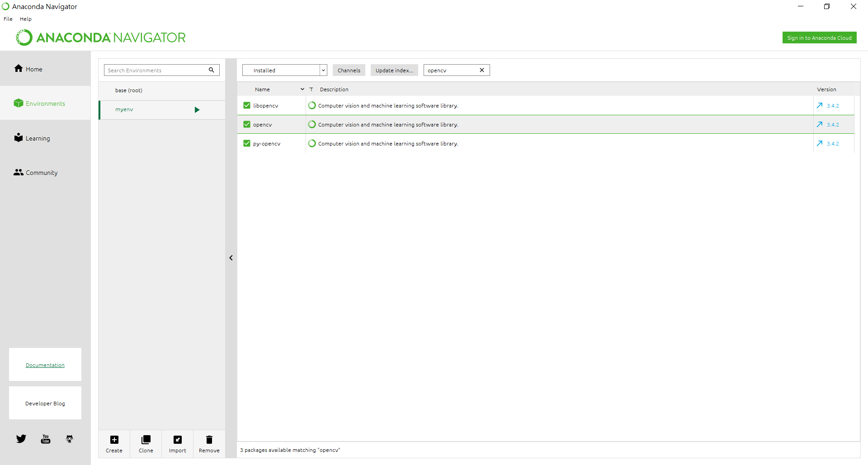Click the Import environment icon
Screen dimensions: 868x465
click(178, 440)
